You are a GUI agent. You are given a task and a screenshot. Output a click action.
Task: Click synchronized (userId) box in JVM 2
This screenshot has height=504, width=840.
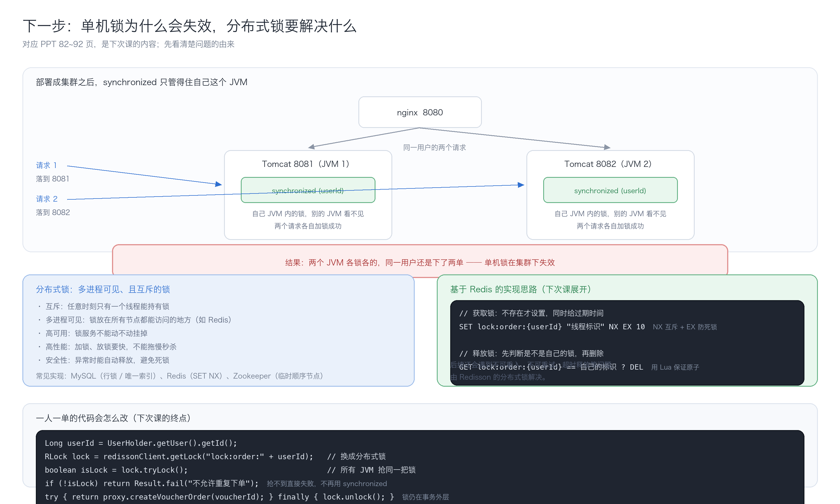pyautogui.click(x=610, y=190)
